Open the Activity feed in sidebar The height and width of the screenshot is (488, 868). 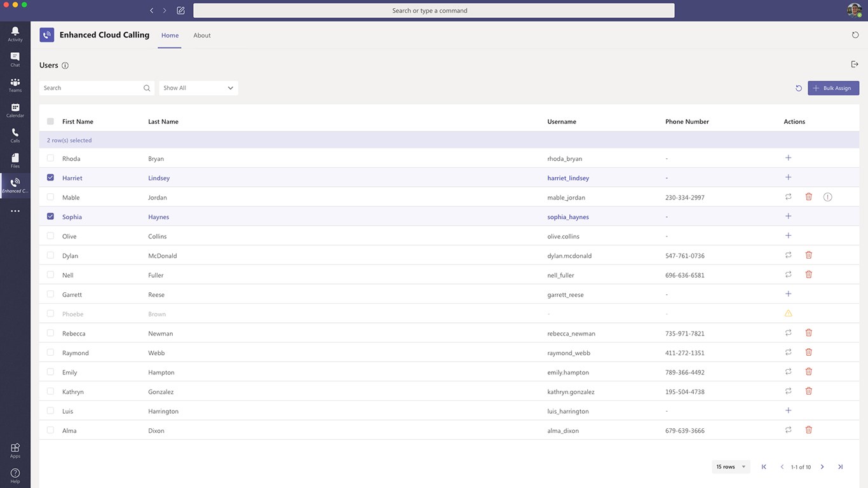tap(15, 34)
